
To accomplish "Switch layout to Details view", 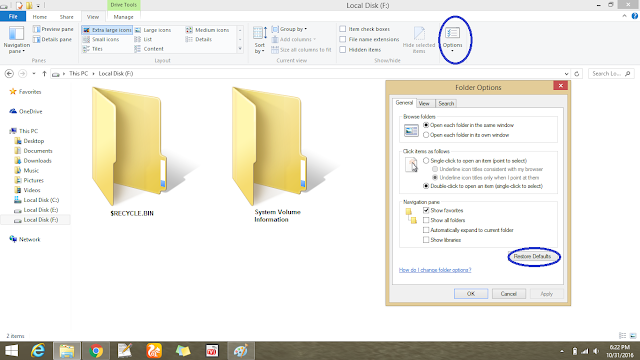I will point(199,39).
